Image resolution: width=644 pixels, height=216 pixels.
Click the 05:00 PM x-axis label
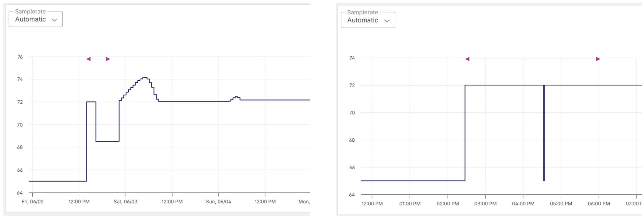[x=561, y=204]
